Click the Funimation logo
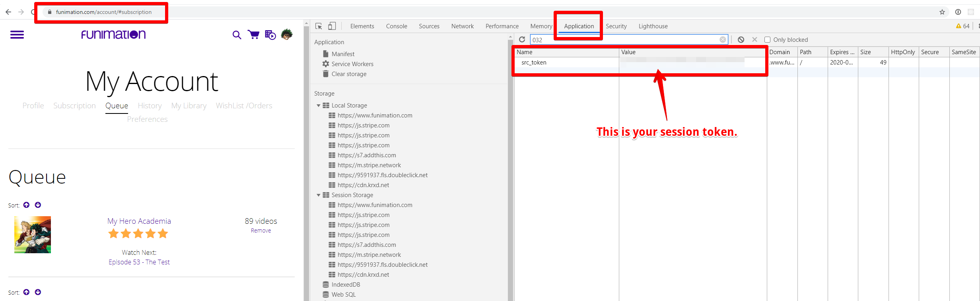980x301 pixels. [113, 35]
